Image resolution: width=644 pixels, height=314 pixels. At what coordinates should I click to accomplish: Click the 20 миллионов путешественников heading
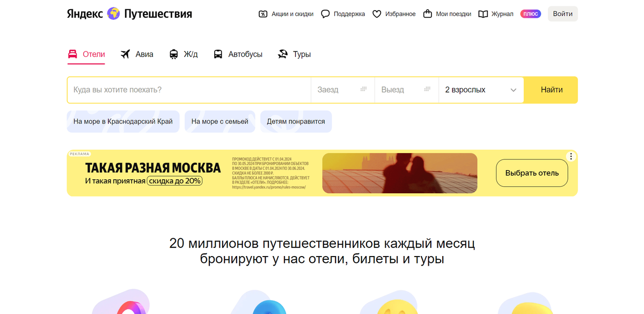coord(322,251)
